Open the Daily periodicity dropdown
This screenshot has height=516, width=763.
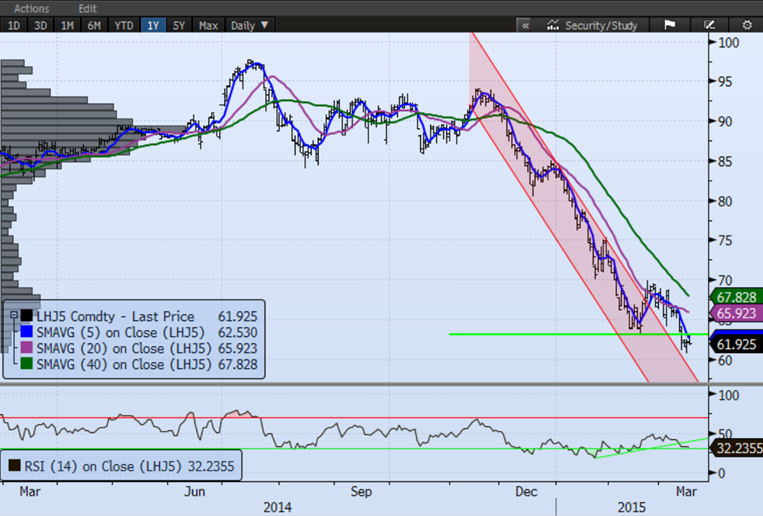(249, 24)
